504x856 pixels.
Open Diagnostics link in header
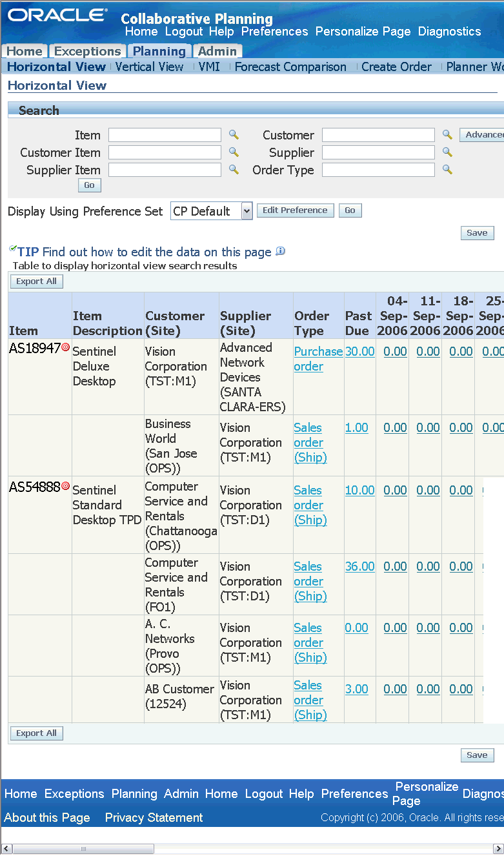449,32
